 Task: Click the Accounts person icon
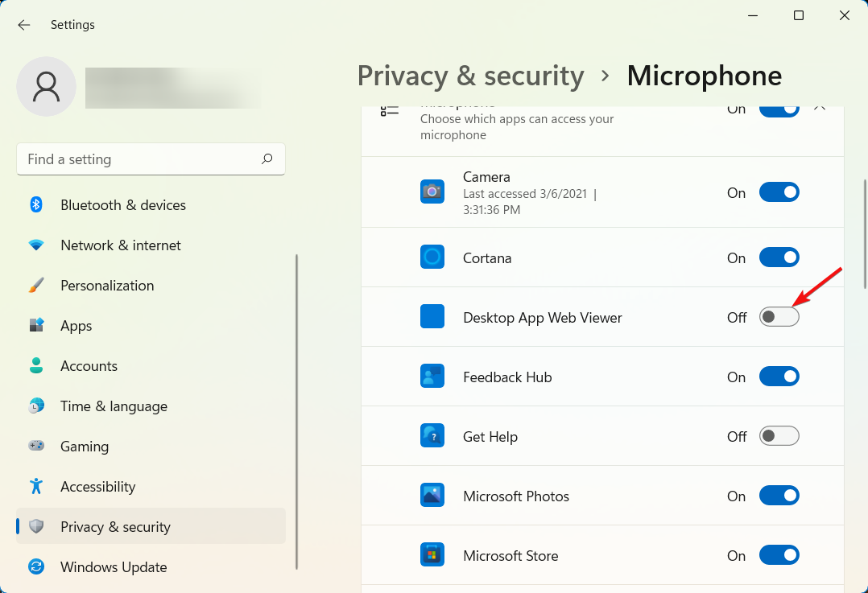click(x=36, y=365)
